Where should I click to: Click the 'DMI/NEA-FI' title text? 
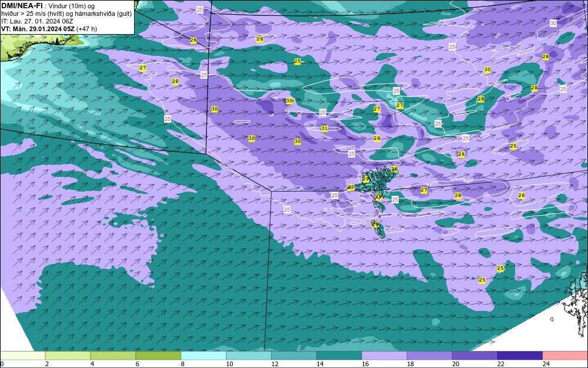point(22,5)
